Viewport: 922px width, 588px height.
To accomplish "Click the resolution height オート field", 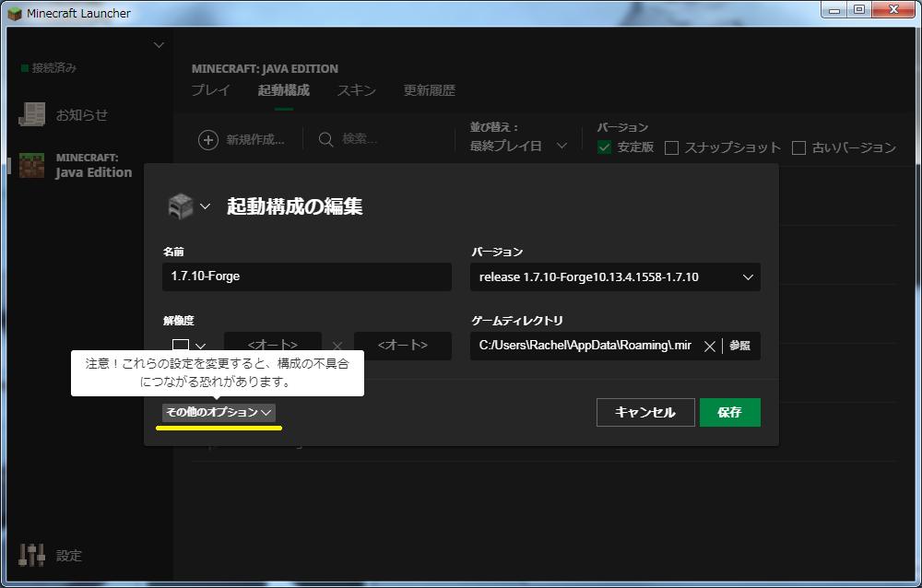I will pyautogui.click(x=403, y=346).
